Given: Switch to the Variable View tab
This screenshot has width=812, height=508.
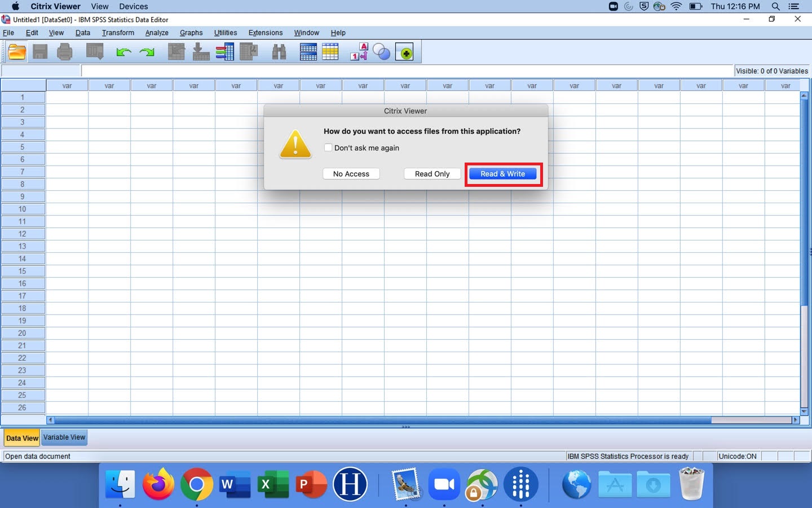Looking at the screenshot, I should 64,437.
